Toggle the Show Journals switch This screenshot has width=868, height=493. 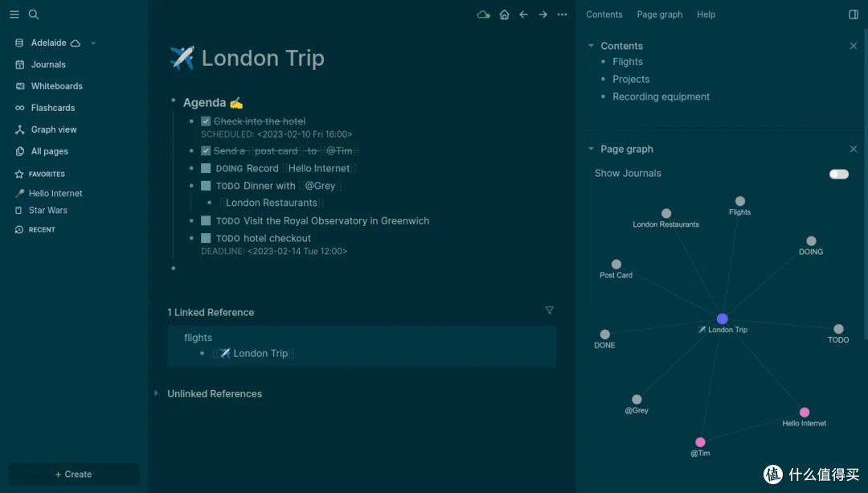pyautogui.click(x=838, y=174)
